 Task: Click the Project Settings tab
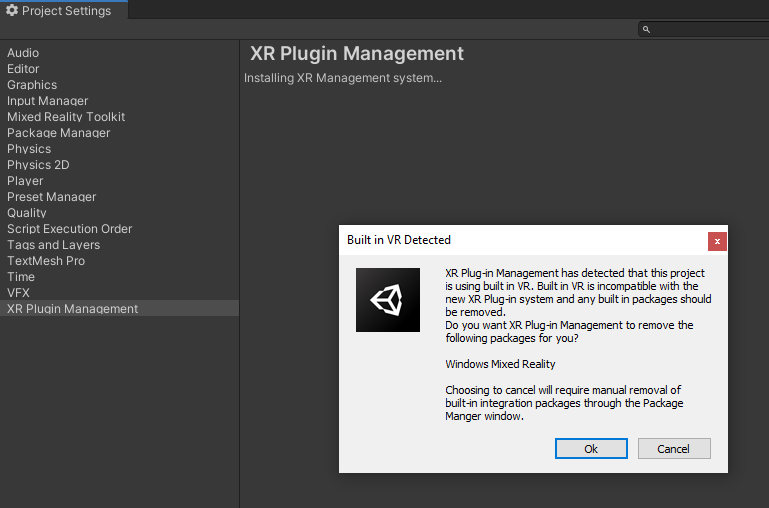click(64, 10)
